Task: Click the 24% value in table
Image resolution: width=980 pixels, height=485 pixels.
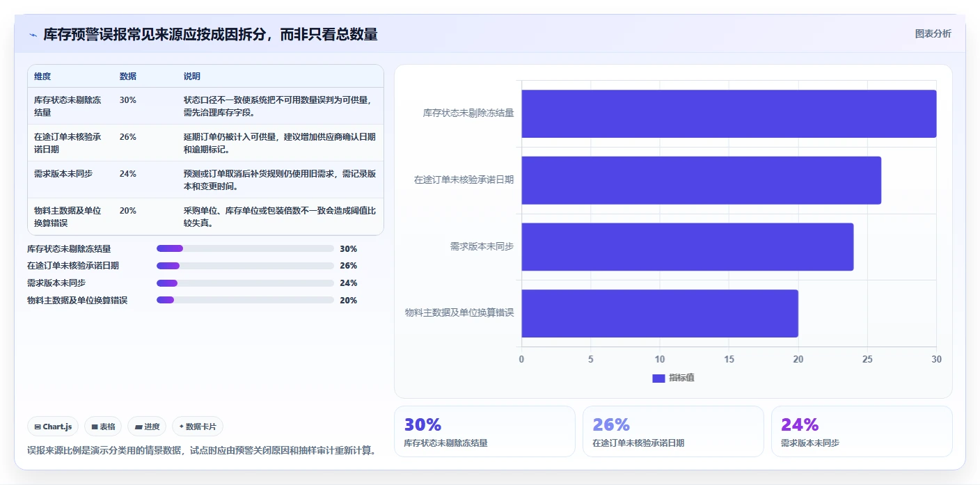Action: [128, 174]
